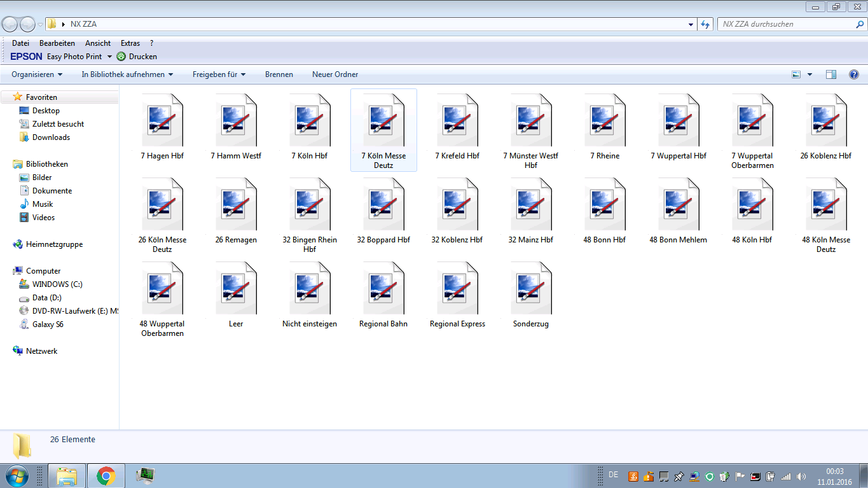Select the 26 Koblenz Hbf file icon
The width and height of the screenshot is (868, 488).
coord(826,120)
